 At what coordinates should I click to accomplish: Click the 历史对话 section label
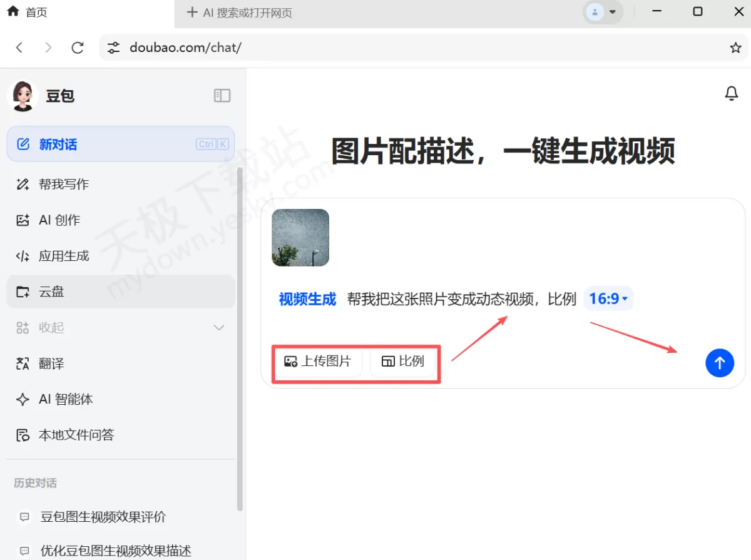tap(35, 483)
